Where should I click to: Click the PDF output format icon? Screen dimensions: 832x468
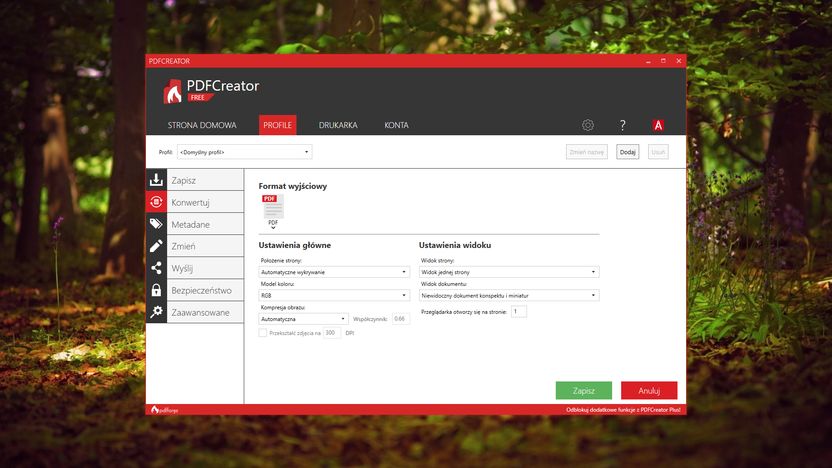pos(273,206)
